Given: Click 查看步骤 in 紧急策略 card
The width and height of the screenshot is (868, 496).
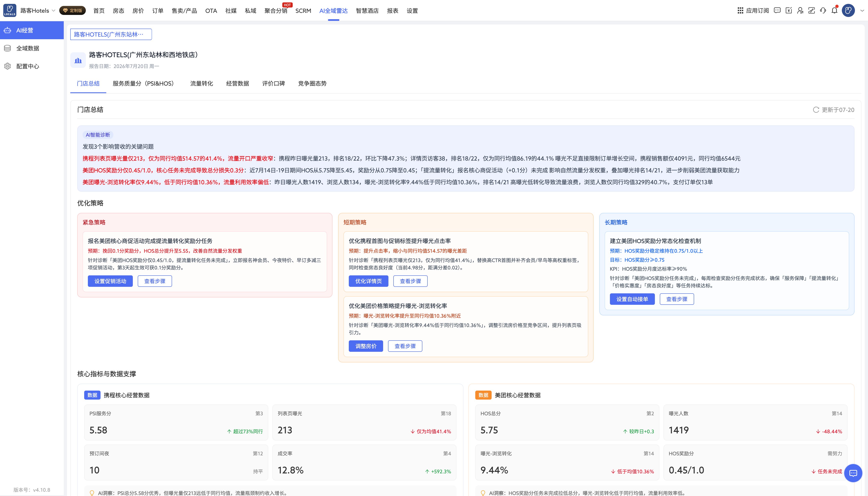Looking at the screenshot, I should coord(155,281).
